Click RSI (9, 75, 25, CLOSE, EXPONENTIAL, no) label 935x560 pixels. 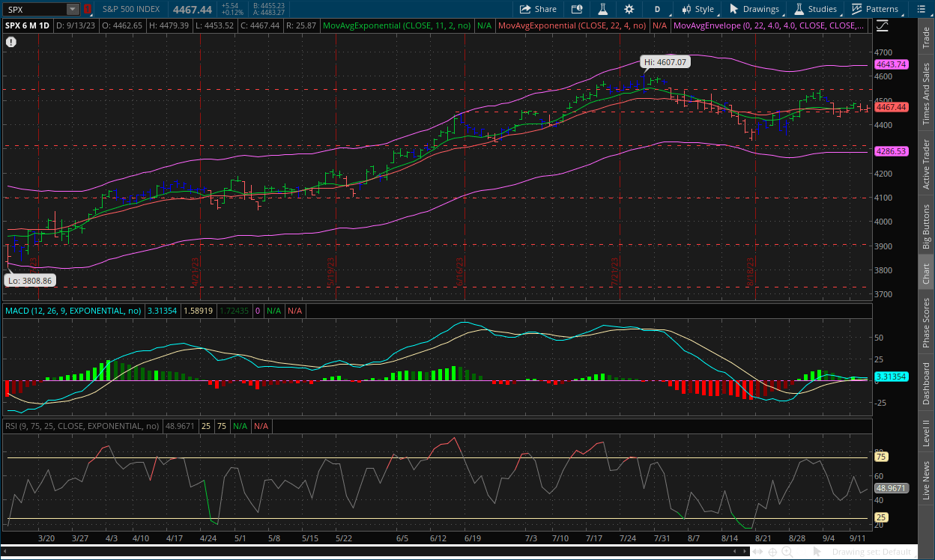(82, 425)
